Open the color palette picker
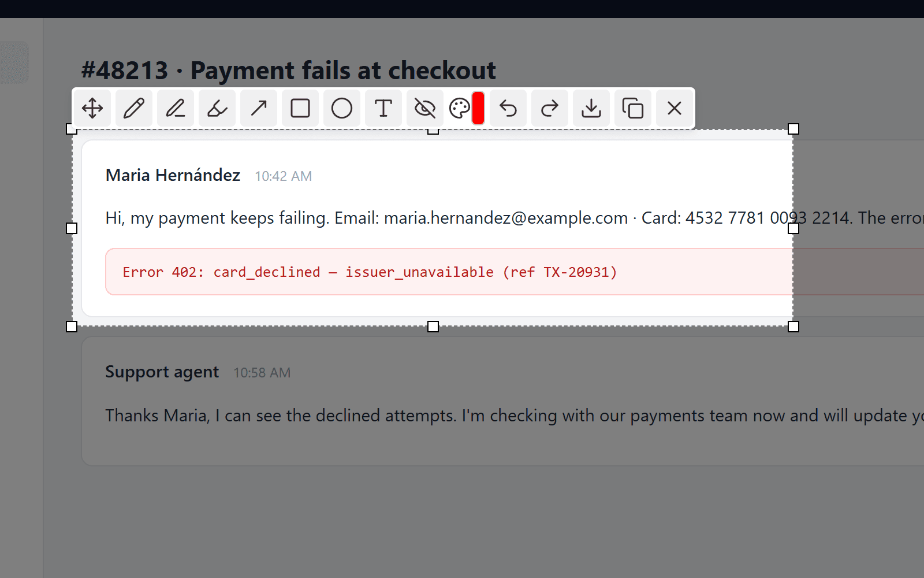 pos(460,108)
